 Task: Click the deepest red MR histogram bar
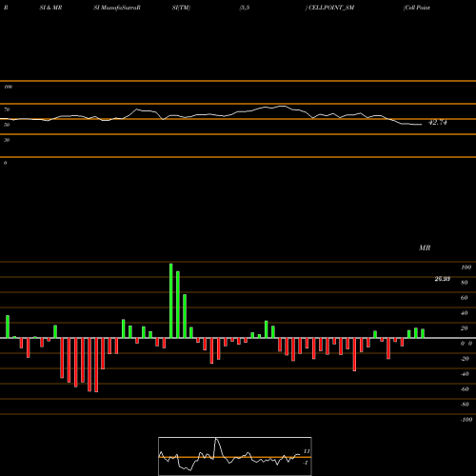[96, 365]
